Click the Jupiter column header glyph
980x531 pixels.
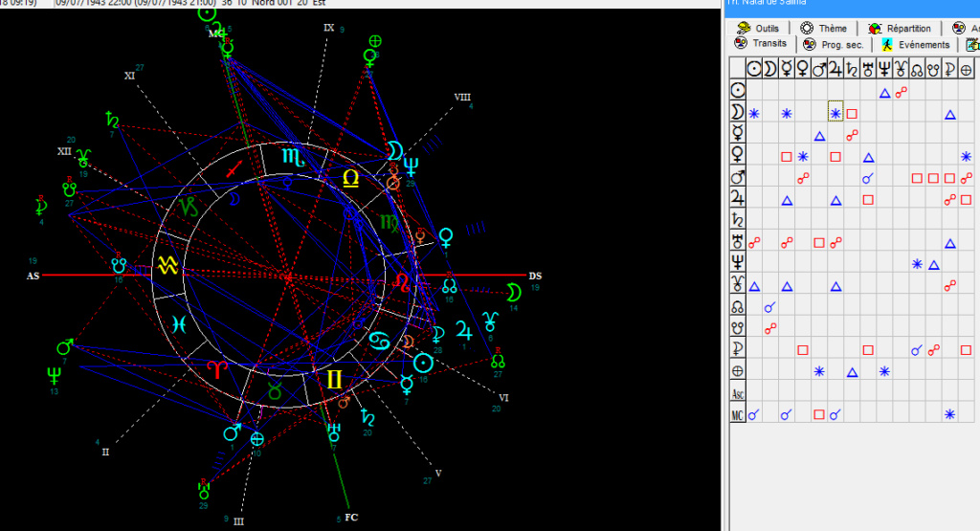[x=835, y=68]
